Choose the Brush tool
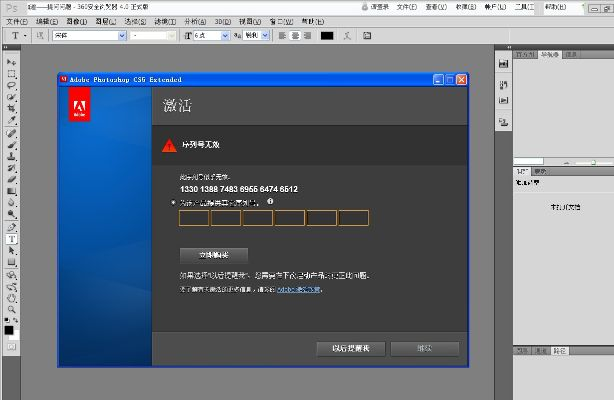This screenshot has height=400, width=614. [11, 144]
